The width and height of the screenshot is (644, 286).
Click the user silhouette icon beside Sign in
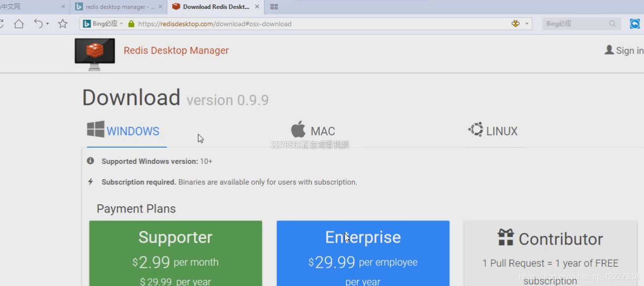pyautogui.click(x=609, y=50)
